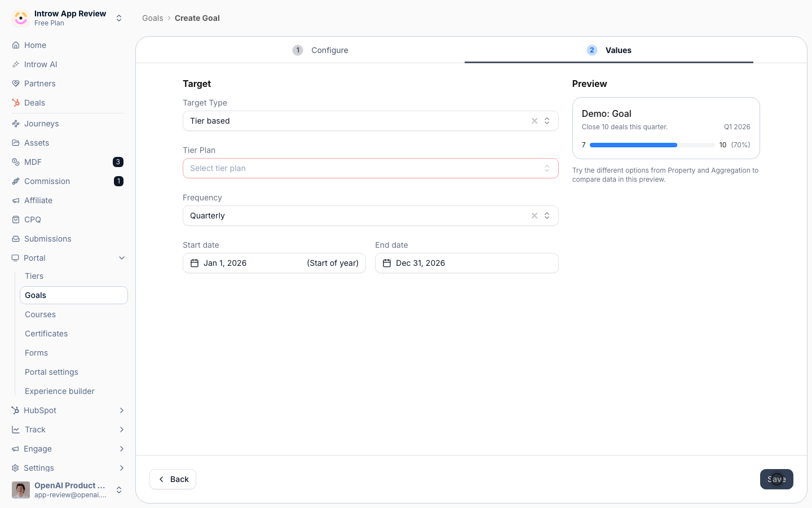
Task: Clear the Tier based target type selection
Action: click(535, 121)
